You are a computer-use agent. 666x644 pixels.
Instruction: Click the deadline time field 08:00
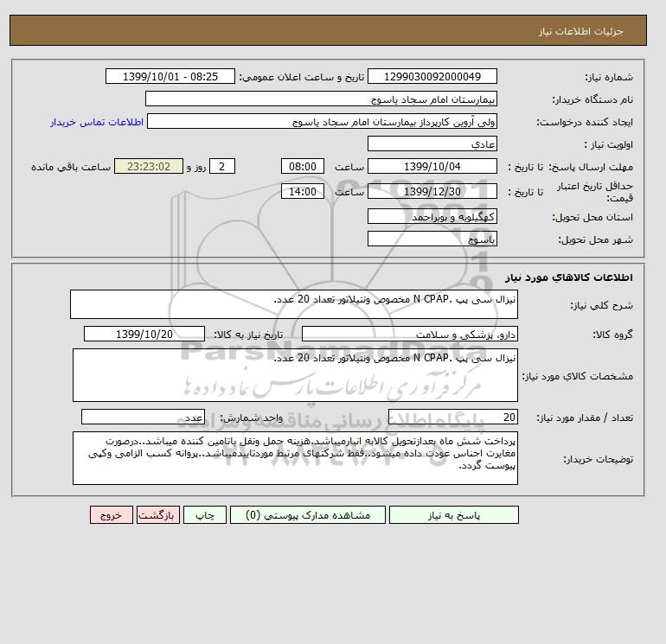pyautogui.click(x=303, y=167)
